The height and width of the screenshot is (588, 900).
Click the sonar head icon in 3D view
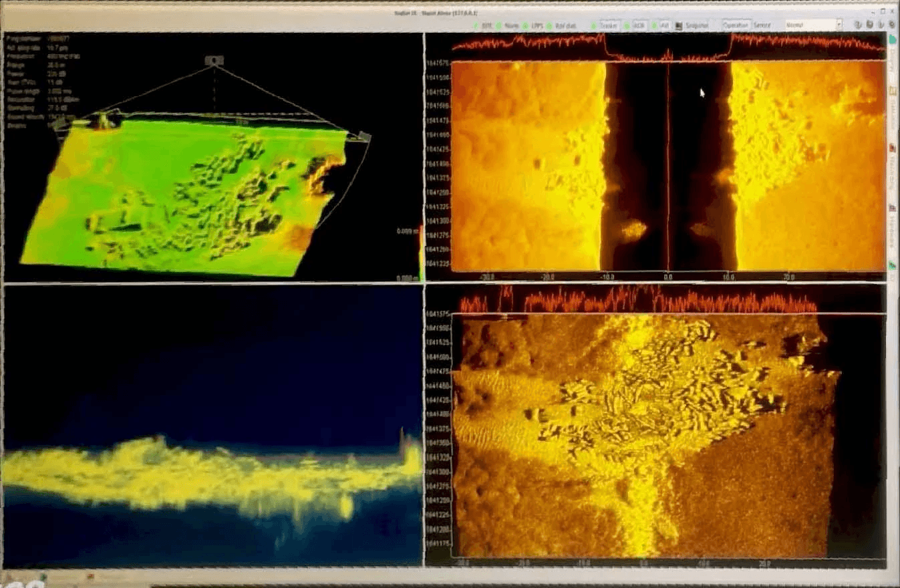pyautogui.click(x=214, y=61)
